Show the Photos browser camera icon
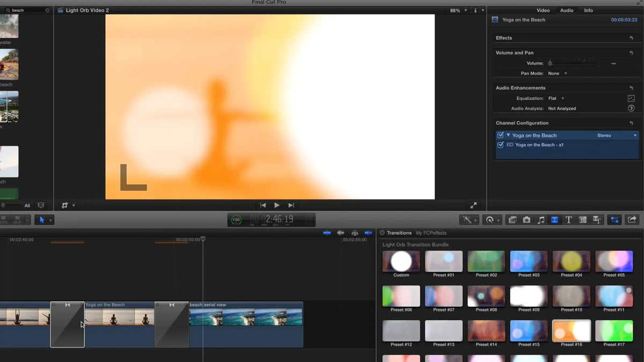Viewport: 644px width, 362px height. (x=526, y=220)
